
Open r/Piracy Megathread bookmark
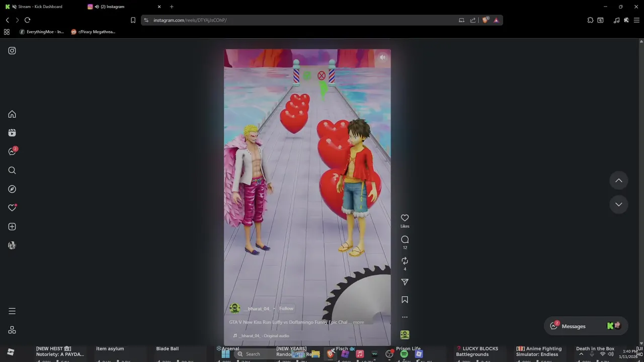tap(94, 32)
